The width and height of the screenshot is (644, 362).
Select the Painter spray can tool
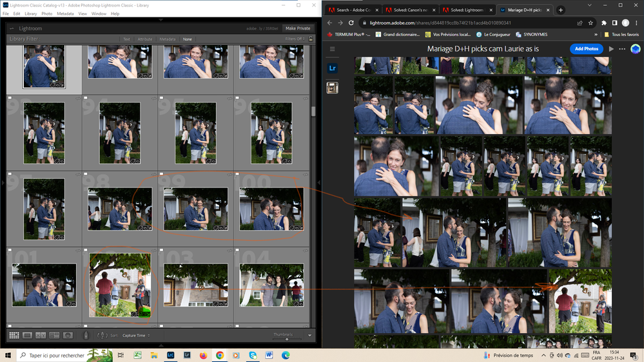[x=86, y=336]
